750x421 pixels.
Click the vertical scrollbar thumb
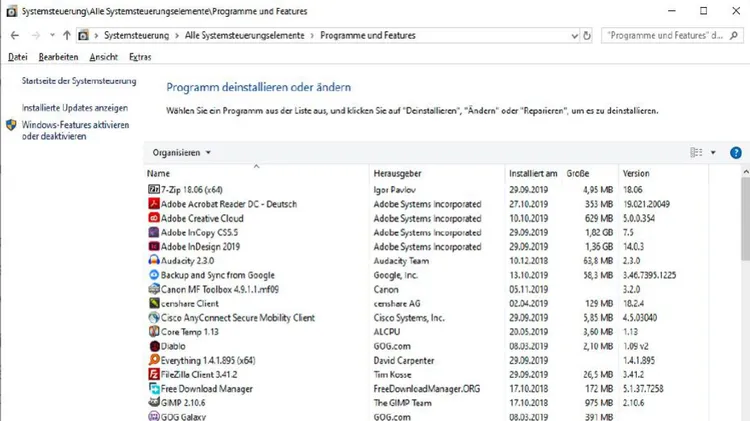tap(746, 219)
